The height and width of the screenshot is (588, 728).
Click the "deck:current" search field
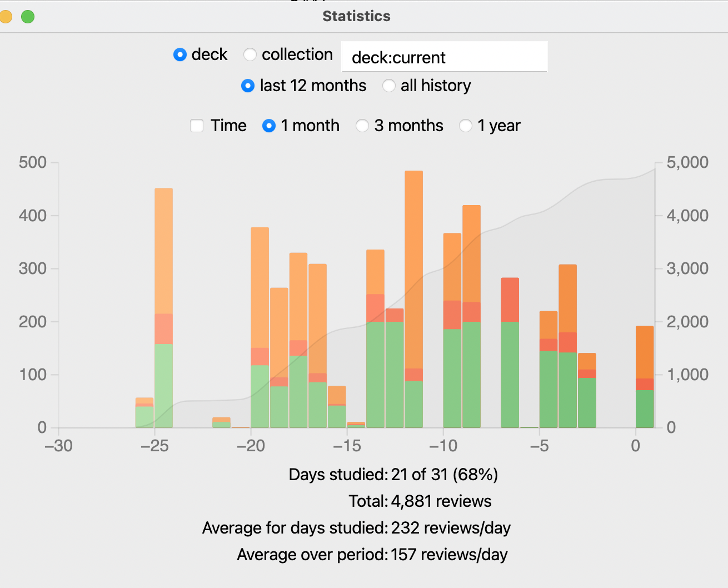click(444, 57)
